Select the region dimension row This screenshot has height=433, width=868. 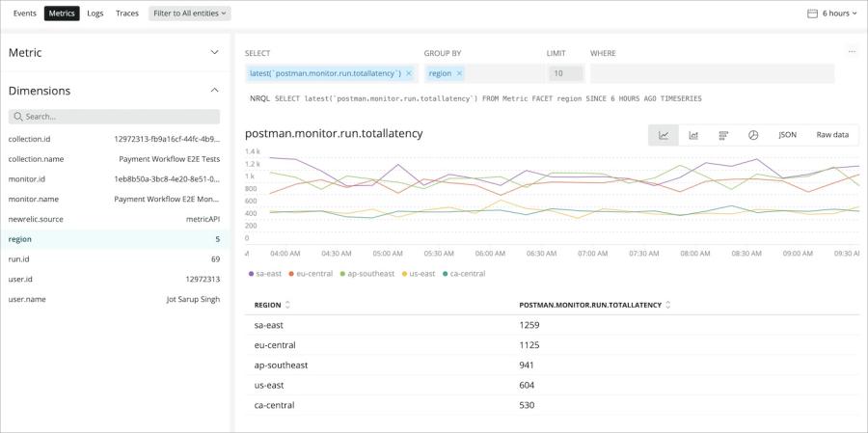click(114, 239)
